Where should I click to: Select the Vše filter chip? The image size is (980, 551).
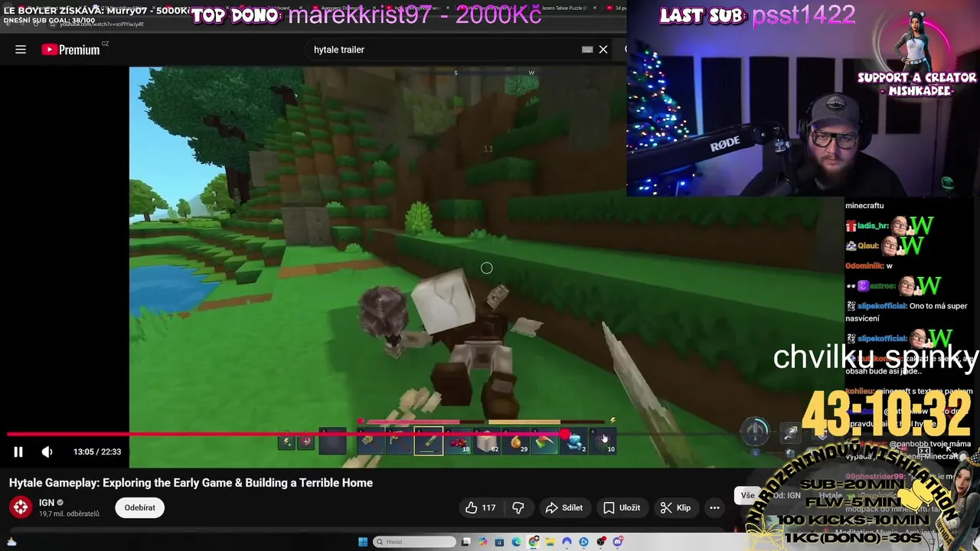click(x=747, y=495)
